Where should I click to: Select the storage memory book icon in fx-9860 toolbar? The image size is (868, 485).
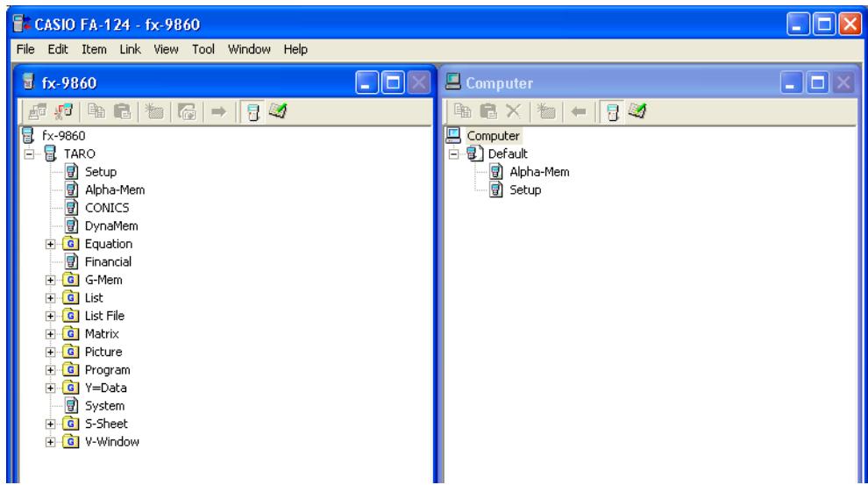point(278,111)
